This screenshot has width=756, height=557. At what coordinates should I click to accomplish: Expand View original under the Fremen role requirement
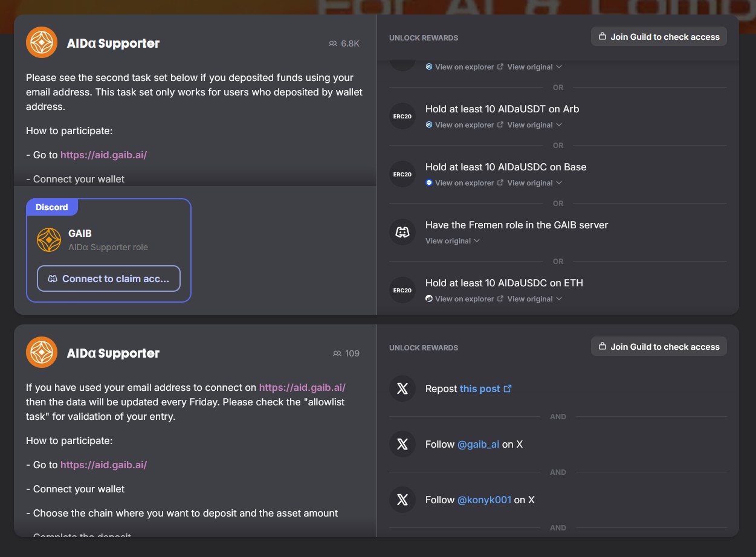453,241
